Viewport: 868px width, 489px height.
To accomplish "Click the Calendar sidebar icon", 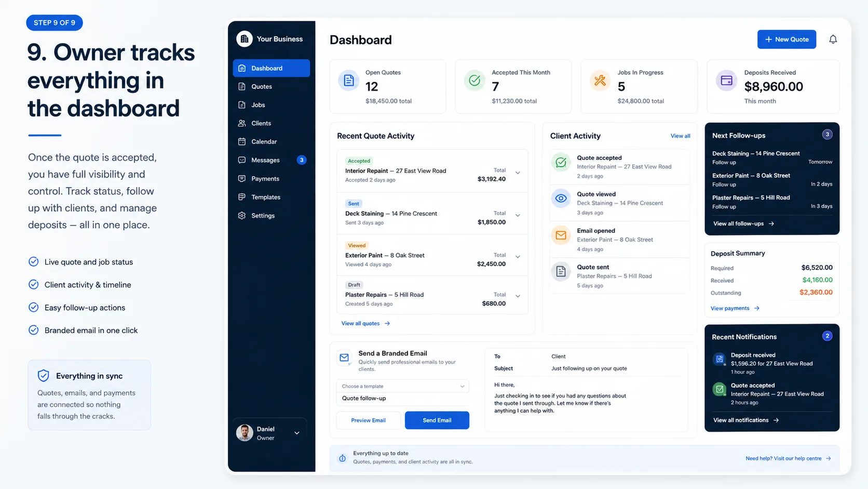I will pyautogui.click(x=242, y=142).
